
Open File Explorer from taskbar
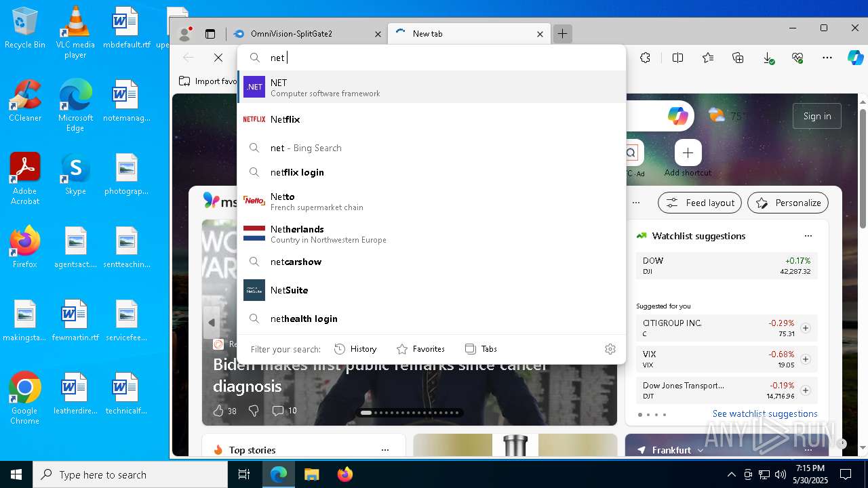[x=311, y=474]
